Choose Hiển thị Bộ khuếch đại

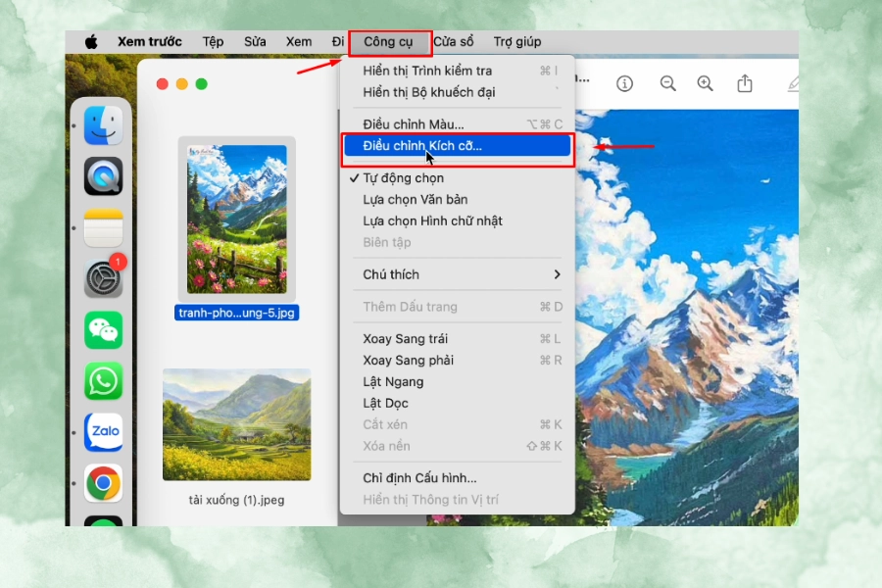458,92
